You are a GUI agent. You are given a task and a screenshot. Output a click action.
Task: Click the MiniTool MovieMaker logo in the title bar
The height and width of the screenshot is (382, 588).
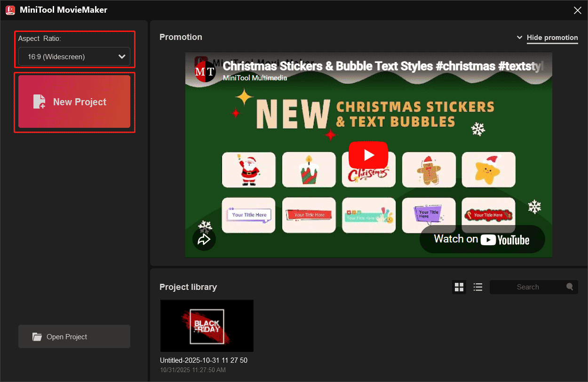(x=10, y=10)
